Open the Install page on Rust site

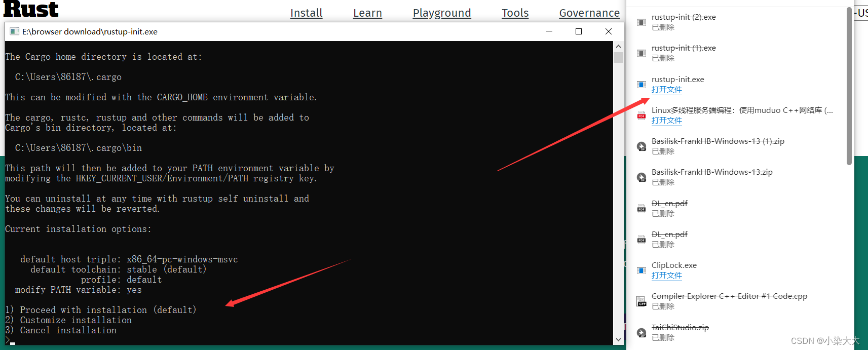point(306,13)
